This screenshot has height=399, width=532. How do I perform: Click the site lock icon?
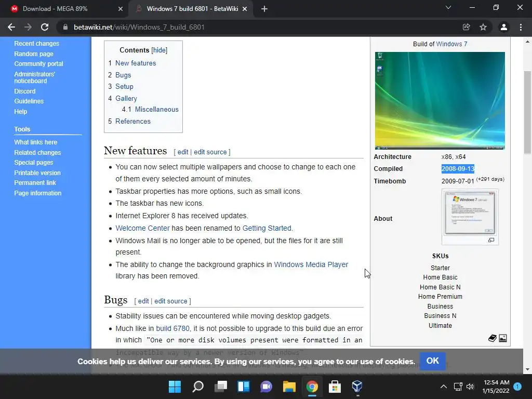[65, 27]
